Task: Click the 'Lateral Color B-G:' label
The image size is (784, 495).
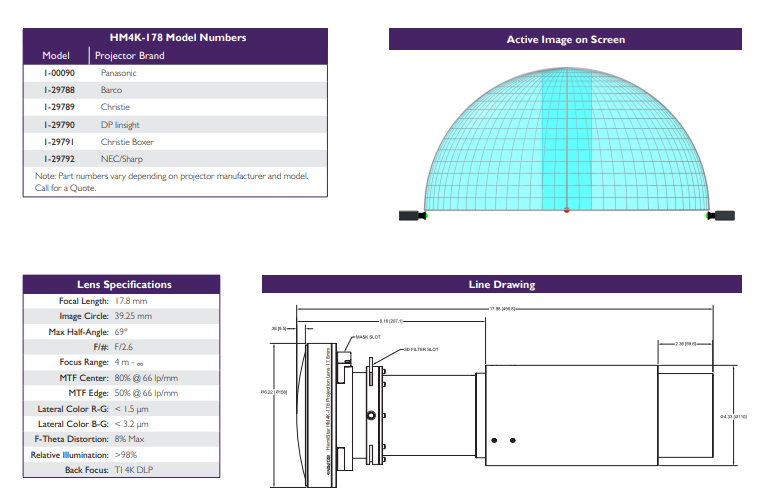Action: tap(73, 424)
